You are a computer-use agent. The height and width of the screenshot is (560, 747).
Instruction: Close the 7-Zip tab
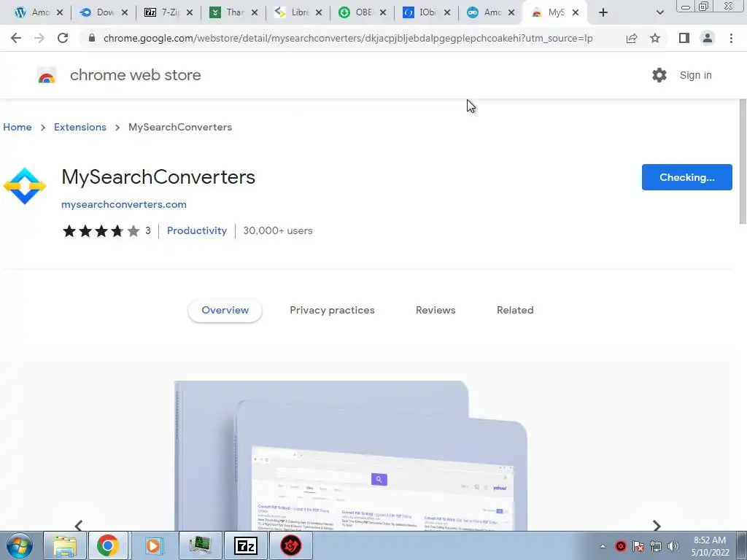(190, 12)
